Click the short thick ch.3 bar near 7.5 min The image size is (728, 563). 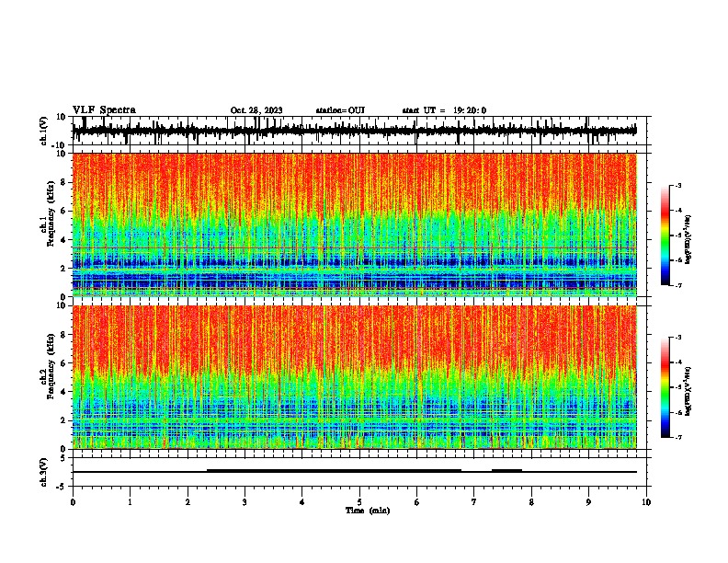click(x=506, y=471)
